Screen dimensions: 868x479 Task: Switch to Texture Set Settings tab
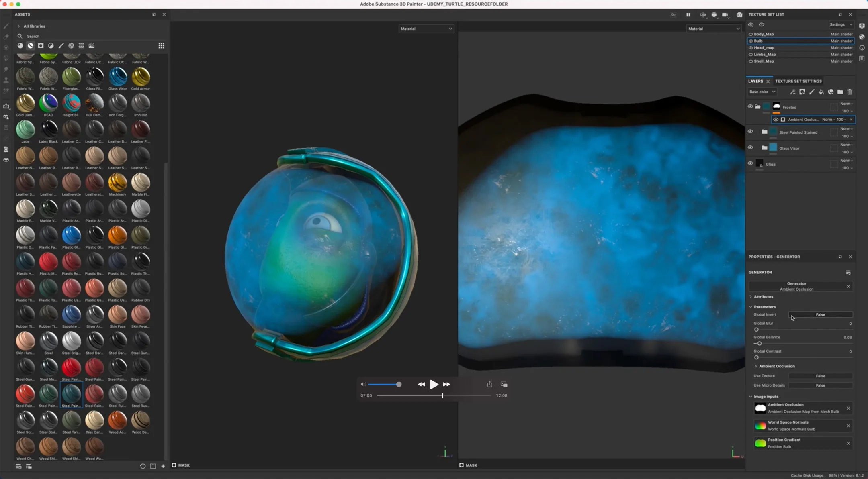798,81
